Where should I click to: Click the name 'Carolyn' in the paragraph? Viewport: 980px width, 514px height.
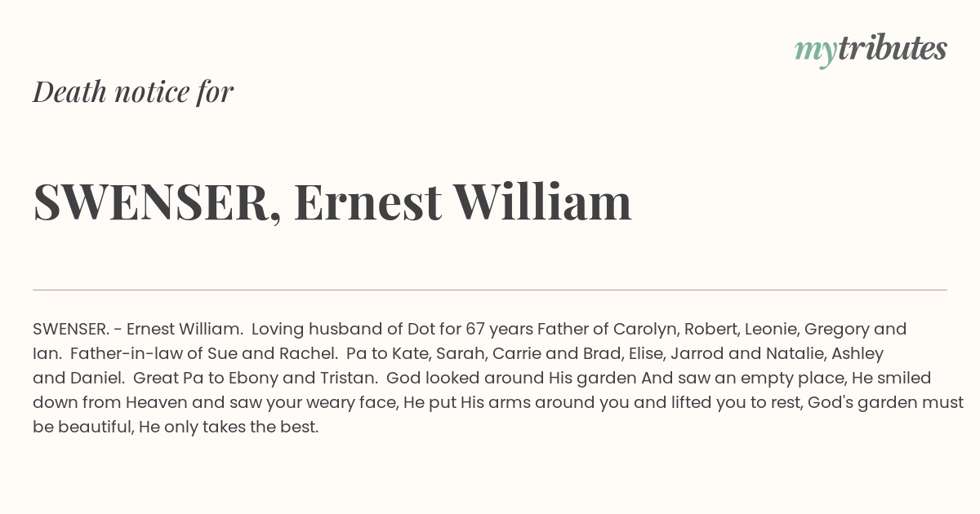pos(644,329)
